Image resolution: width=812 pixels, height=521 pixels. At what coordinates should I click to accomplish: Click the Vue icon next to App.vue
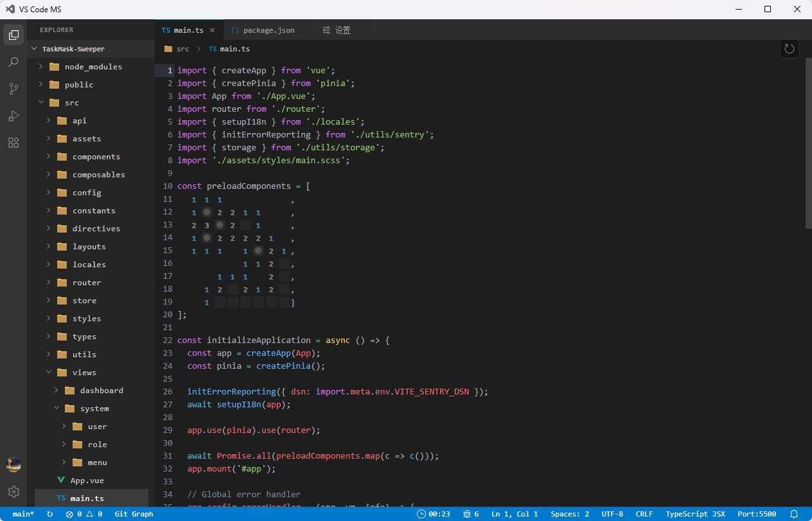(61, 481)
